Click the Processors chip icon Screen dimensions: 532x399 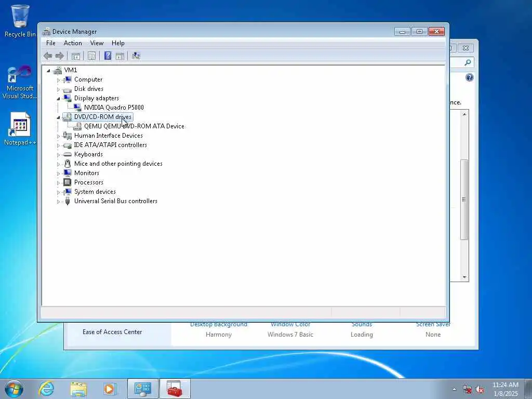(68, 182)
